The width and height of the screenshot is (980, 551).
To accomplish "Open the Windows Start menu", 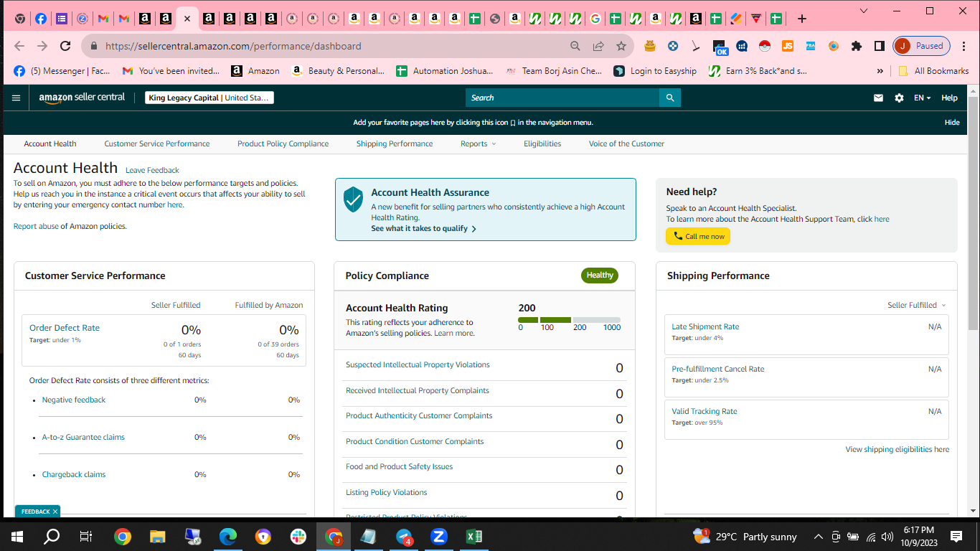I will (17, 537).
